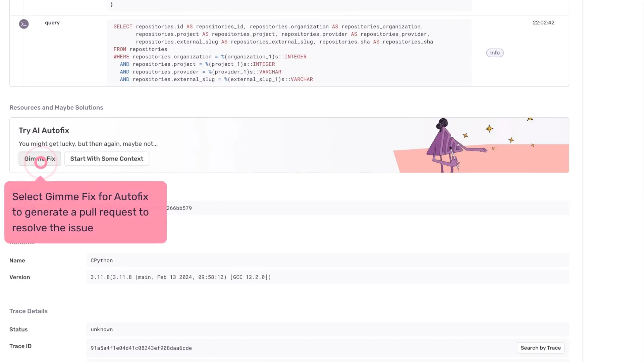The width and height of the screenshot is (644, 362).
Task: Click the query breadcrumb terminal icon
Action: coord(24,24)
